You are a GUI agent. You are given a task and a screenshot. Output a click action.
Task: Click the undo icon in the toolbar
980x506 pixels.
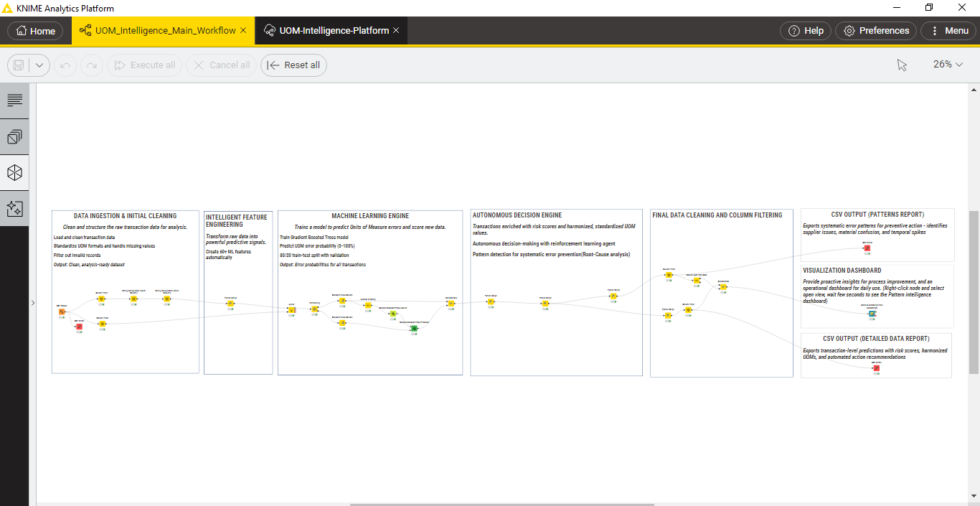(x=65, y=65)
